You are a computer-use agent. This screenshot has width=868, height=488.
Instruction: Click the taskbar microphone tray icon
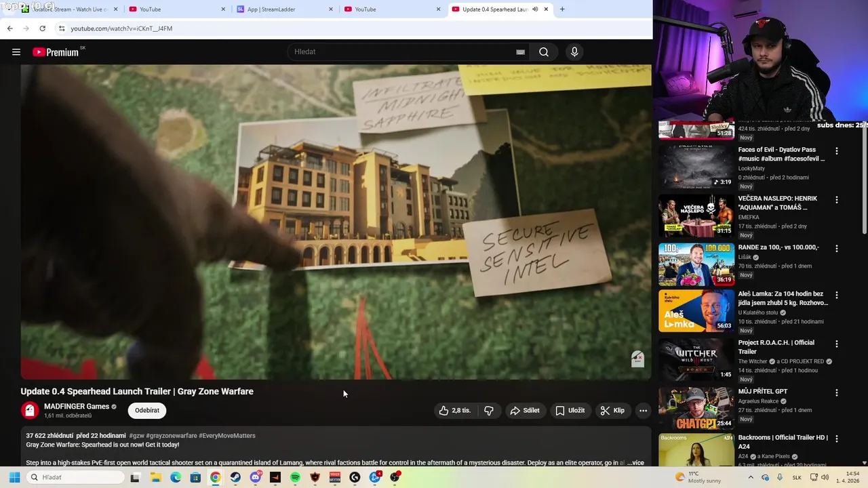[x=780, y=478]
